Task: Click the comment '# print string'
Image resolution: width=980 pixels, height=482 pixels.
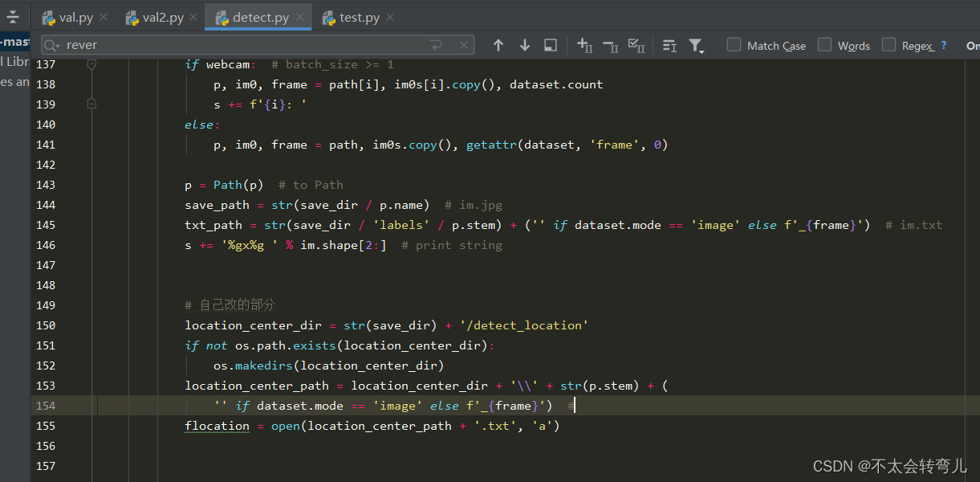Action: click(x=452, y=245)
